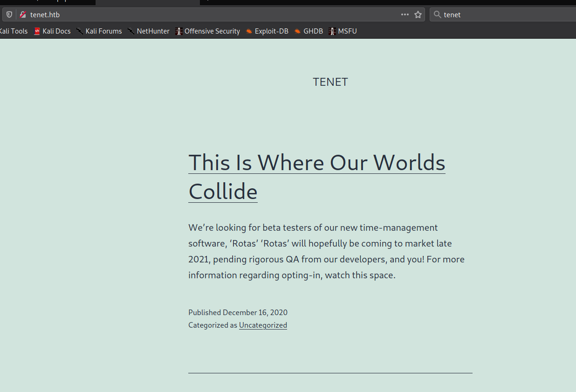This screenshot has height=392, width=576.
Task: View site information icon beside tenet.htb
Action: (x=22, y=14)
